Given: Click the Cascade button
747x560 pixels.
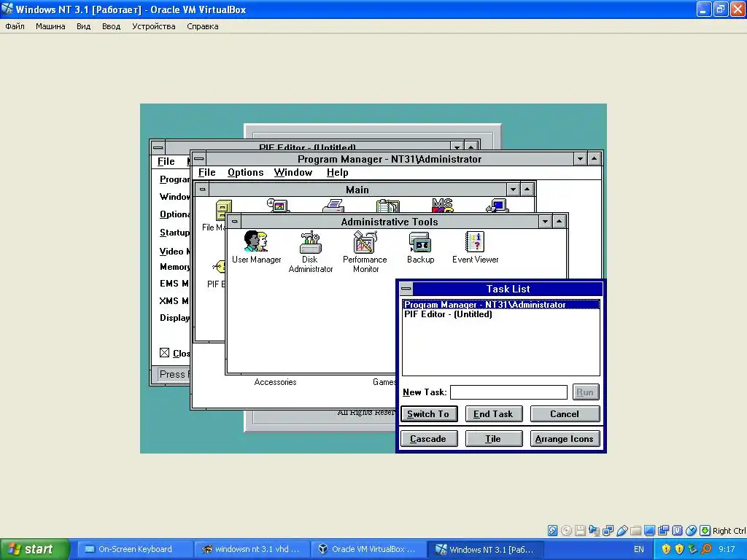Looking at the screenshot, I should (x=429, y=438).
